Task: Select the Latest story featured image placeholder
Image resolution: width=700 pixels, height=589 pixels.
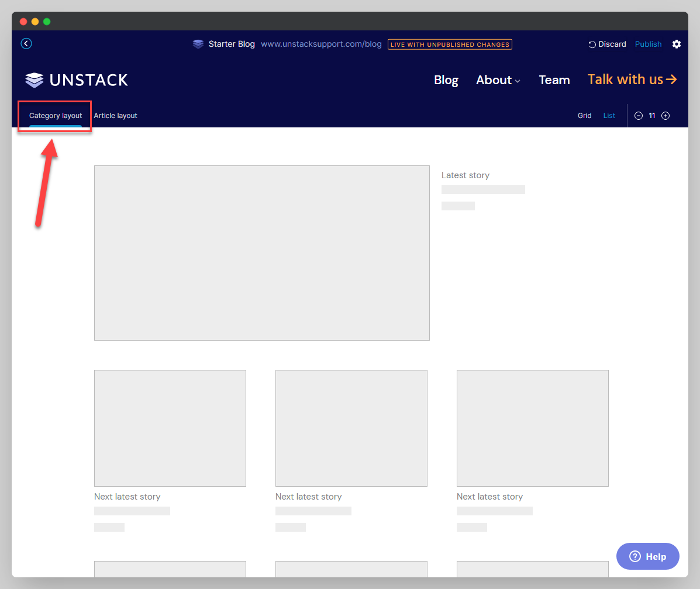Action: 262,253
